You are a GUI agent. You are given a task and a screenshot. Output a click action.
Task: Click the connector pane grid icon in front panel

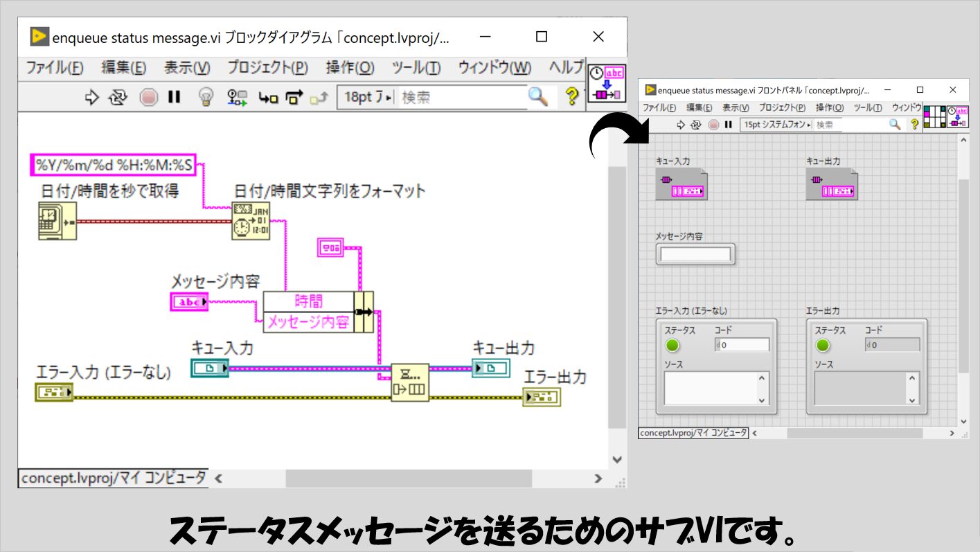coord(935,116)
